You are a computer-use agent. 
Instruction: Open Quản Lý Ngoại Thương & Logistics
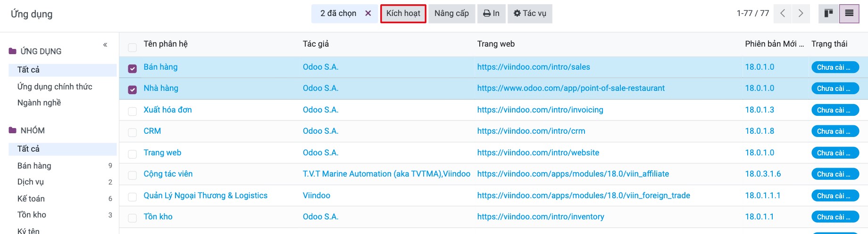point(205,195)
